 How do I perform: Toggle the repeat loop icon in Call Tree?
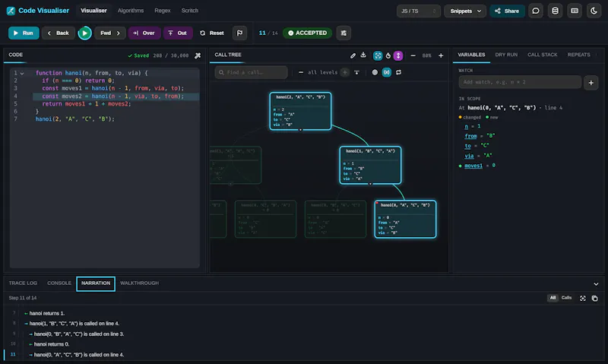398,72
